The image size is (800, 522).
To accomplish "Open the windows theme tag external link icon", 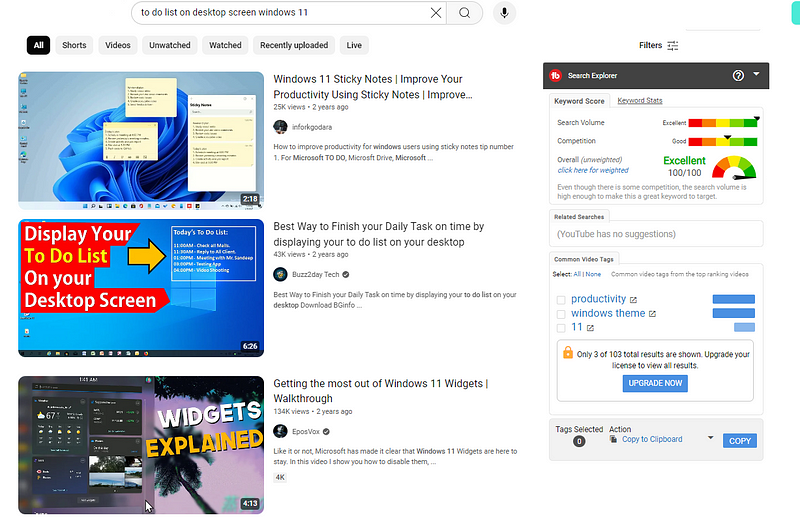I will pos(652,314).
